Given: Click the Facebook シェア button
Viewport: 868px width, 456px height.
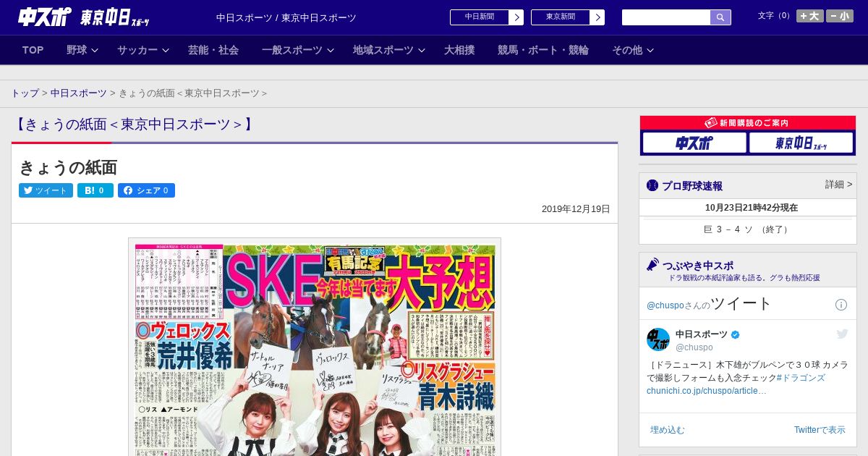Looking at the screenshot, I should coord(146,190).
